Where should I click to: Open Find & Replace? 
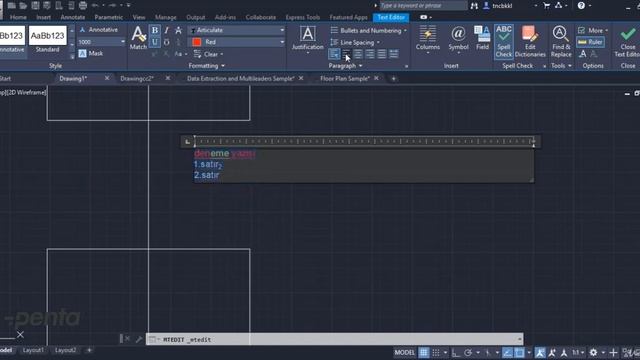(561, 41)
